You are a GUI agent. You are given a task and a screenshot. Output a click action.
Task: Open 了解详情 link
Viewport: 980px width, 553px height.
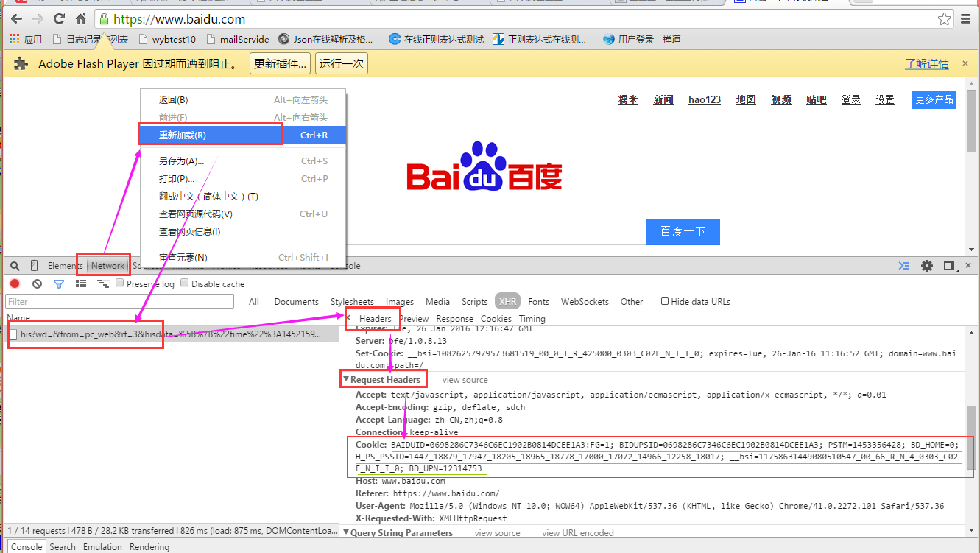[x=927, y=64]
